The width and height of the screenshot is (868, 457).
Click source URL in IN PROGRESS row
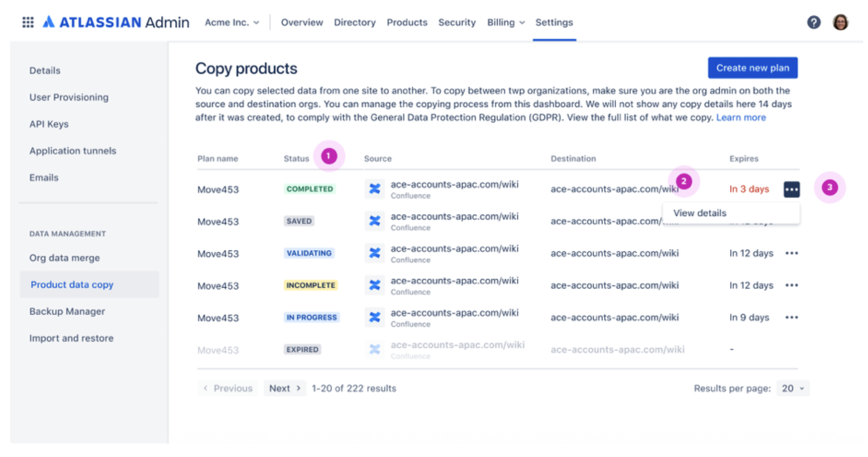click(x=455, y=313)
